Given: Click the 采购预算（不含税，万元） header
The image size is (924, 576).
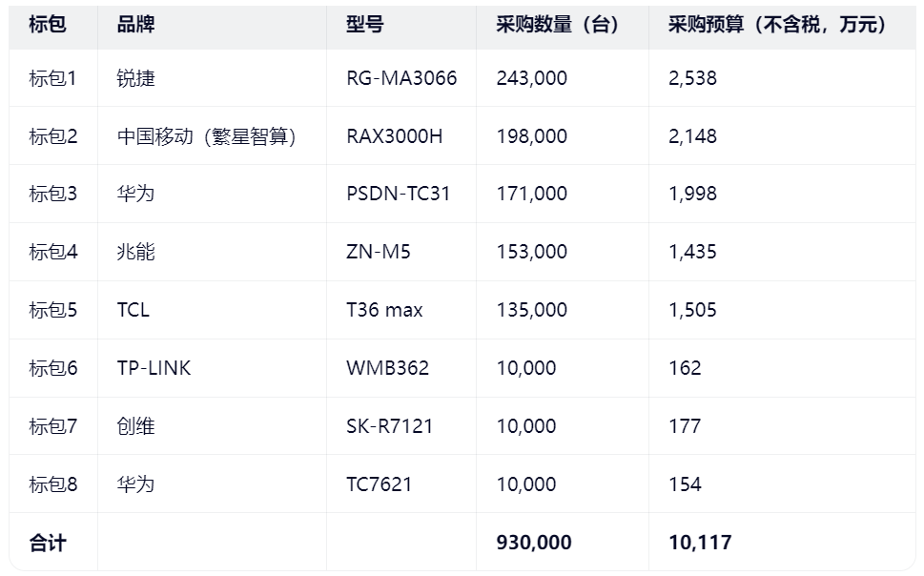Looking at the screenshot, I should tap(778, 25).
